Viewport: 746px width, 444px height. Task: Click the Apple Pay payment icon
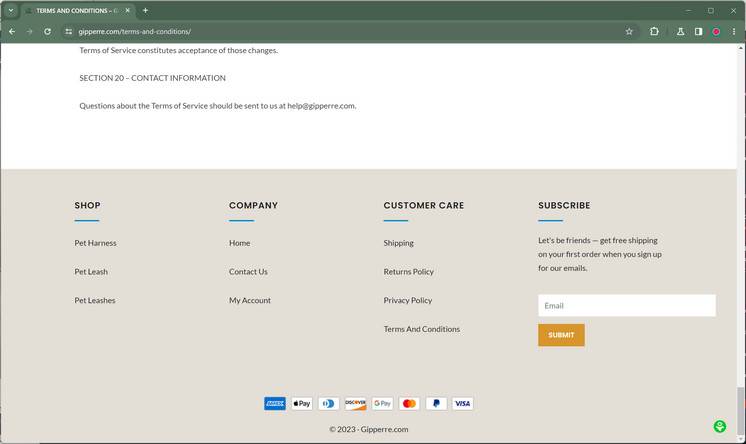(302, 404)
